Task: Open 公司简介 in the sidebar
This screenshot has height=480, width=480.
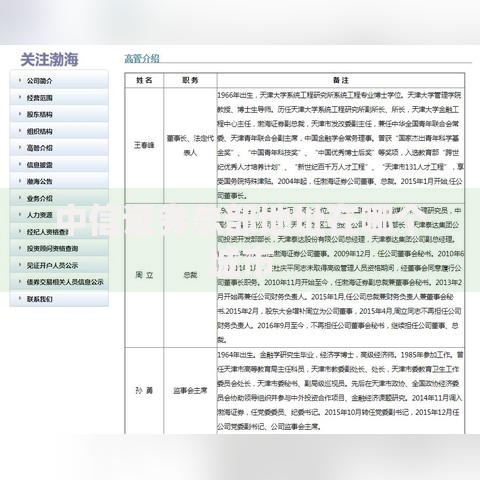Action: pyautogui.click(x=59, y=80)
